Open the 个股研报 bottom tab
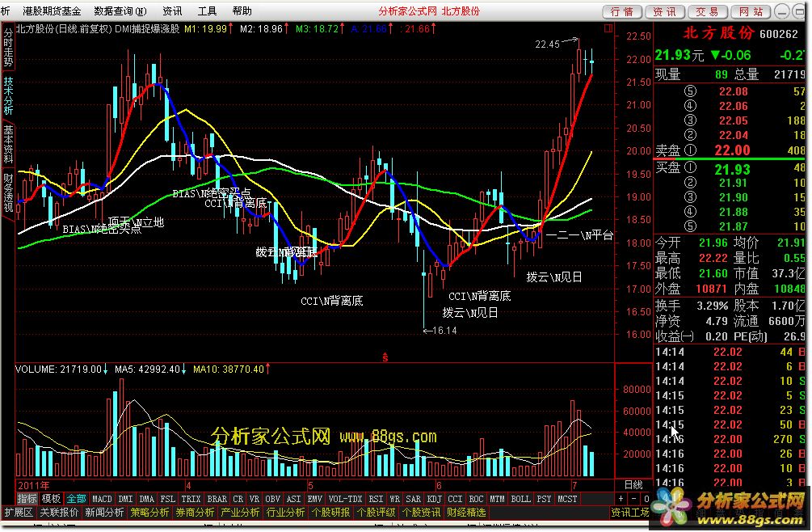812x532 pixels. coord(331,513)
